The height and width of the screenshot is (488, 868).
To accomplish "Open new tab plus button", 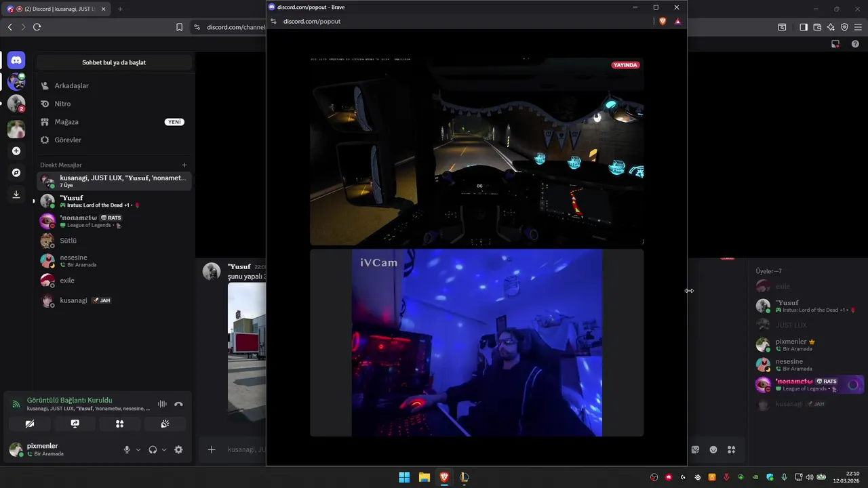I will click(x=120, y=9).
